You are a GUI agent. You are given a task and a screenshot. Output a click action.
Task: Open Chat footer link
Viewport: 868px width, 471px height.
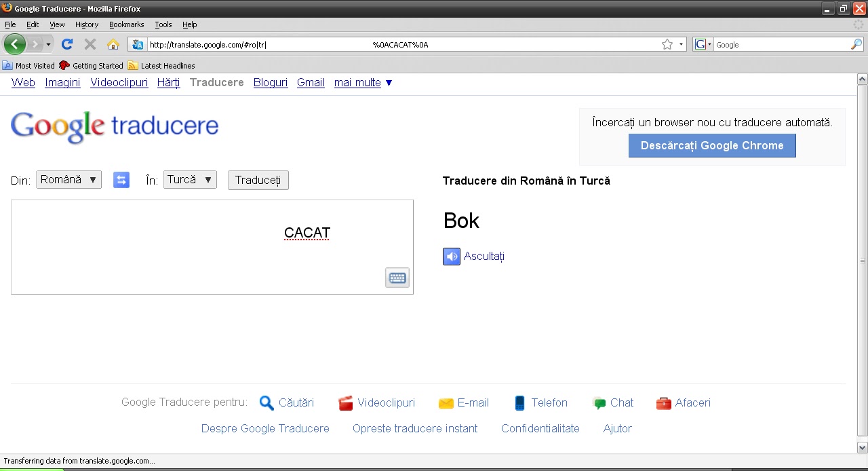(622, 402)
